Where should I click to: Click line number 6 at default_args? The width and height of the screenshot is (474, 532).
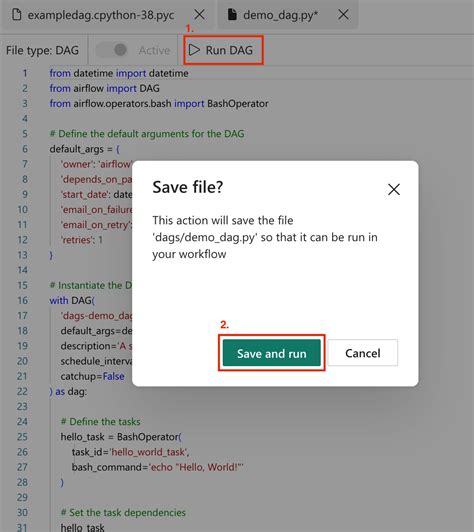click(25, 149)
